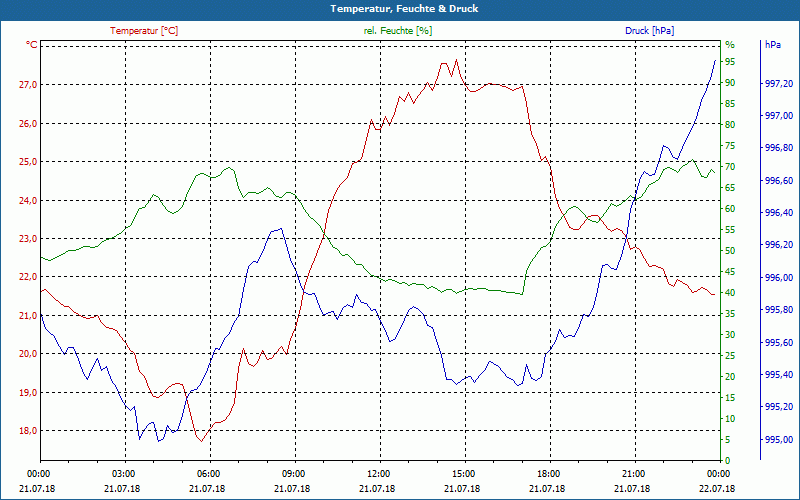Screen dimensions: 800x500
Task: Click temperature axis value 23,0
Action: click(28, 239)
